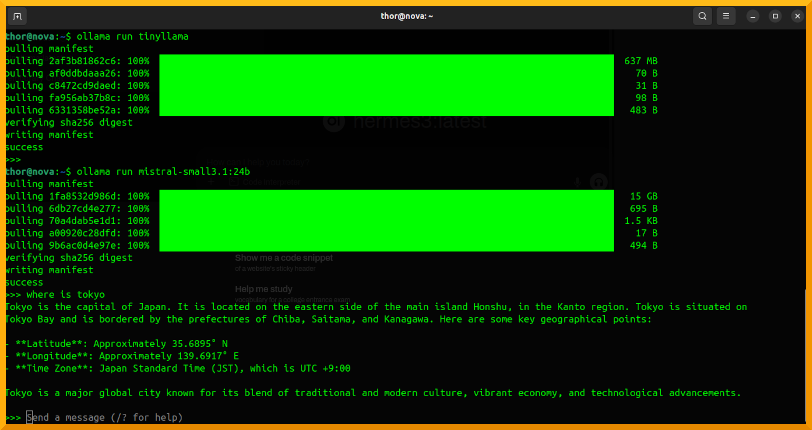This screenshot has height=430, width=812.
Task: Open the hamburger main menu
Action: tap(727, 16)
